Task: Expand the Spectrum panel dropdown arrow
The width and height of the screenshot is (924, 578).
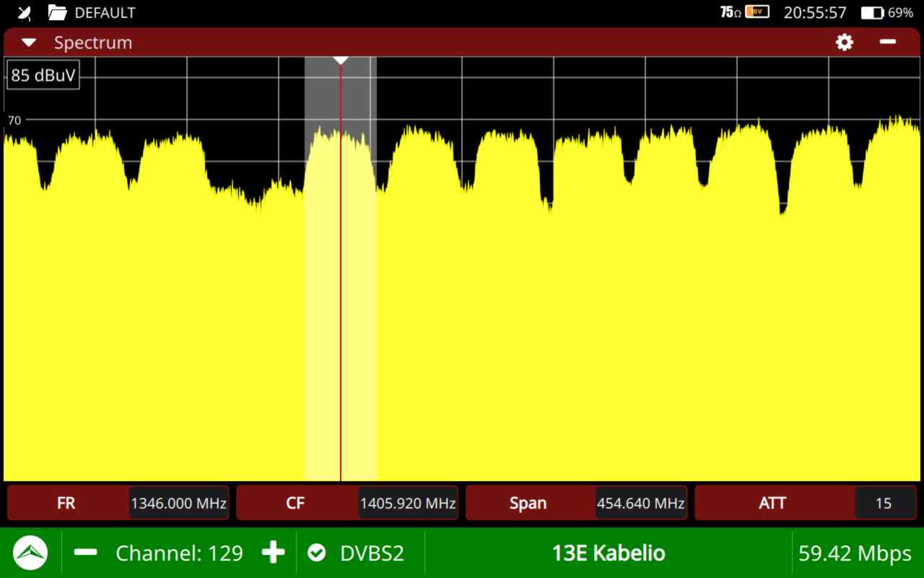Action: [x=29, y=43]
